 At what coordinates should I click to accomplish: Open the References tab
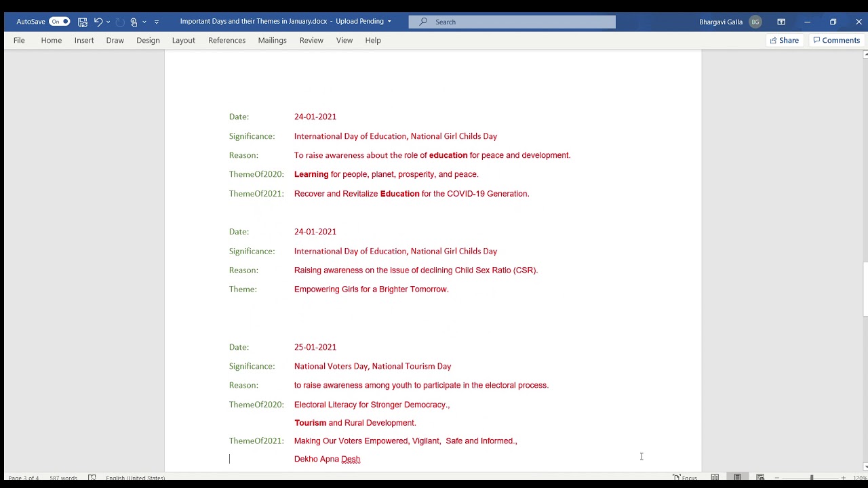[226, 40]
